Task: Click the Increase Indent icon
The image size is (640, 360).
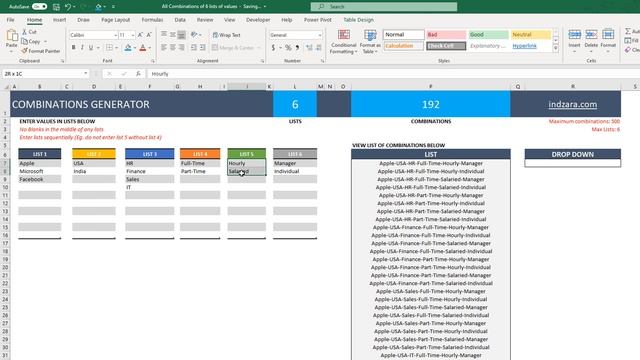Action: coord(202,48)
